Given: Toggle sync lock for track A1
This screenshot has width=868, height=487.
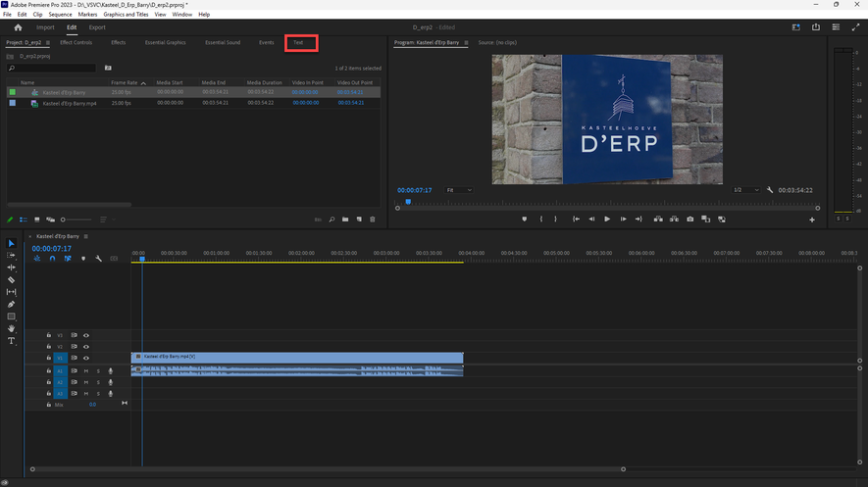Looking at the screenshot, I should (x=74, y=371).
